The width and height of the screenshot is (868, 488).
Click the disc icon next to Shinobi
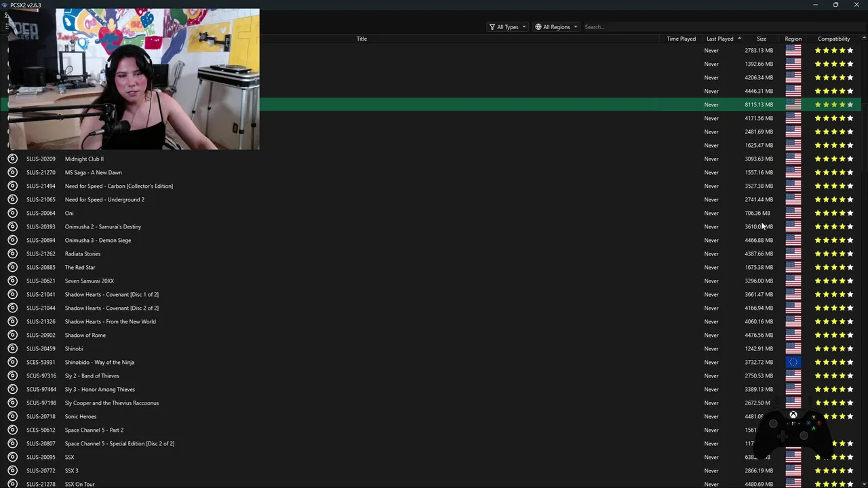click(12, 348)
